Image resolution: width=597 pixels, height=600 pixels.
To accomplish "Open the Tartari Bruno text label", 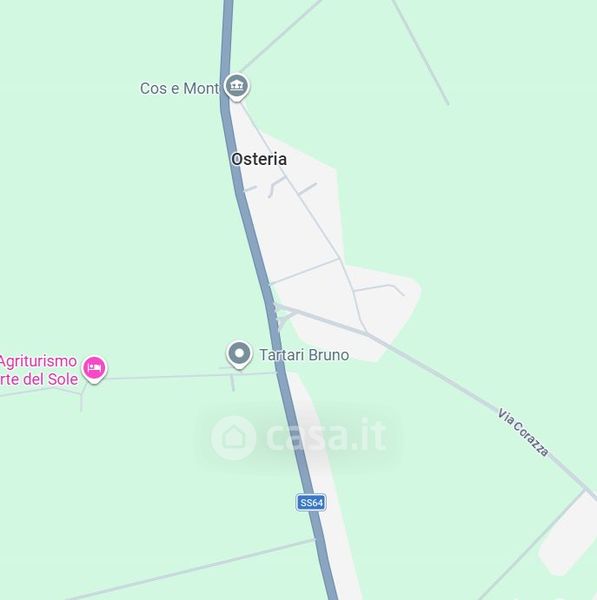I will tap(304, 355).
